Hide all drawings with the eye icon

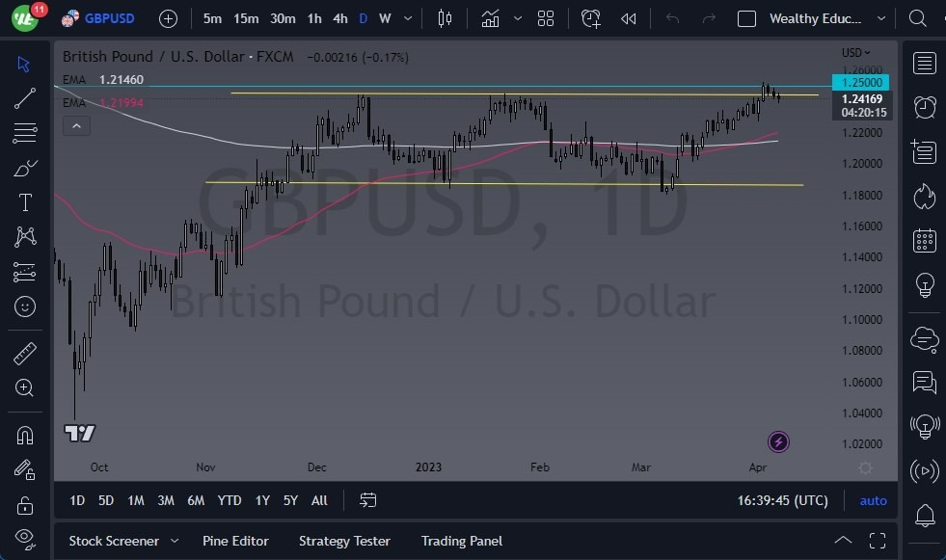[x=24, y=538]
